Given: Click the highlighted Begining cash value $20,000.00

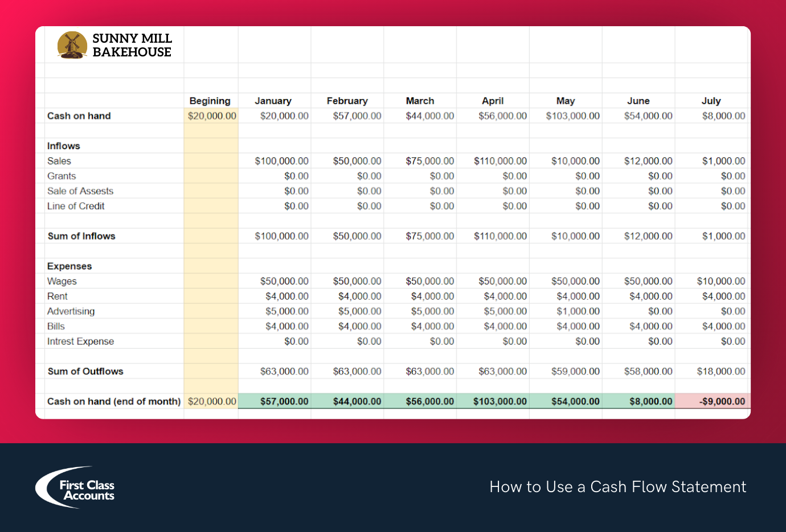Looking at the screenshot, I should (x=211, y=116).
